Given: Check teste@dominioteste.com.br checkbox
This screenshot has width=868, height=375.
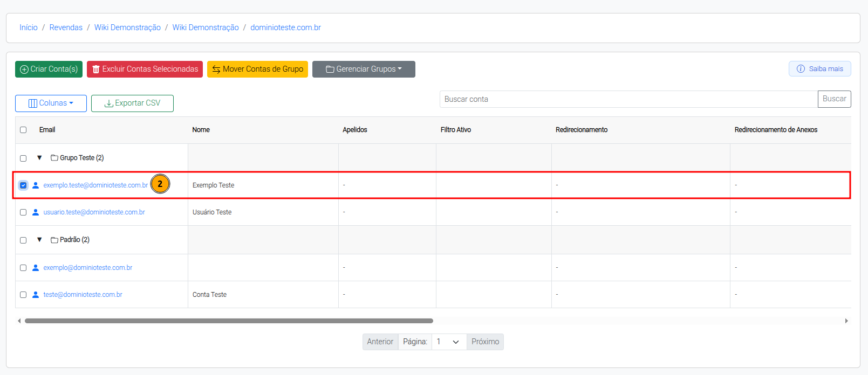Looking at the screenshot, I should point(23,295).
